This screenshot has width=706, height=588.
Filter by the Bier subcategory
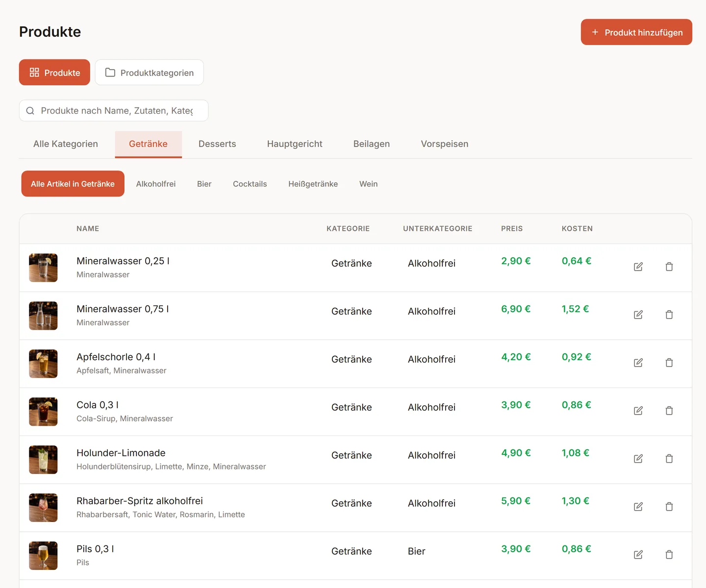pyautogui.click(x=204, y=184)
